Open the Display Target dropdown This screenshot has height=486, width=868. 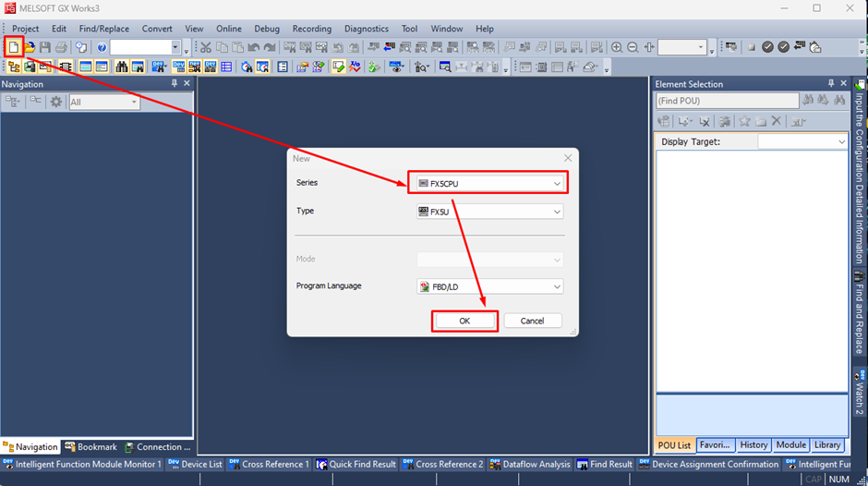tap(802, 142)
